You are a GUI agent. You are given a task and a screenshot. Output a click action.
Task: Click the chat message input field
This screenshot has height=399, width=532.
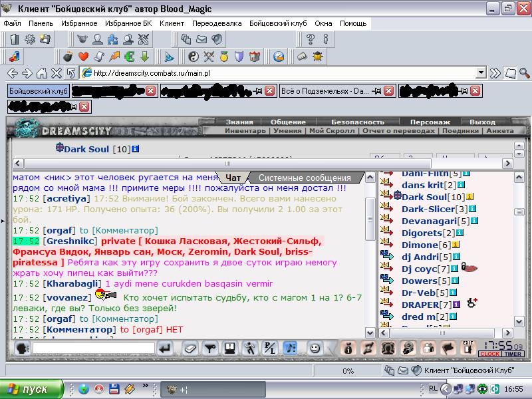pyautogui.click(x=94, y=348)
